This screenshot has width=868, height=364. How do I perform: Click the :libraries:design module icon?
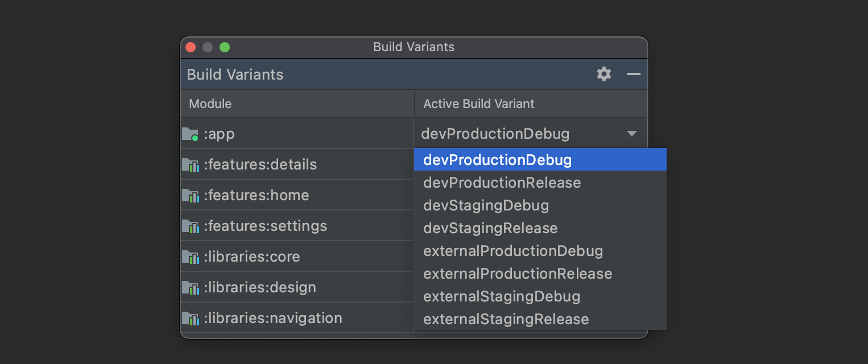[190, 288]
